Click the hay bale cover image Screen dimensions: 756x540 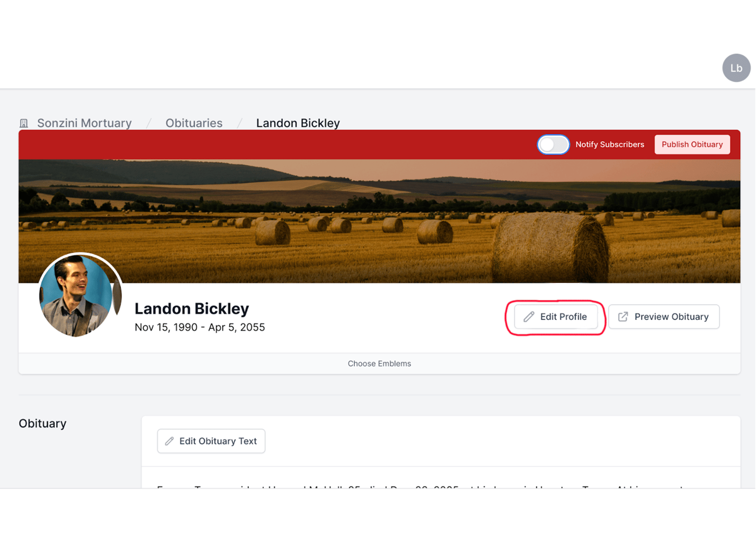pos(379,221)
